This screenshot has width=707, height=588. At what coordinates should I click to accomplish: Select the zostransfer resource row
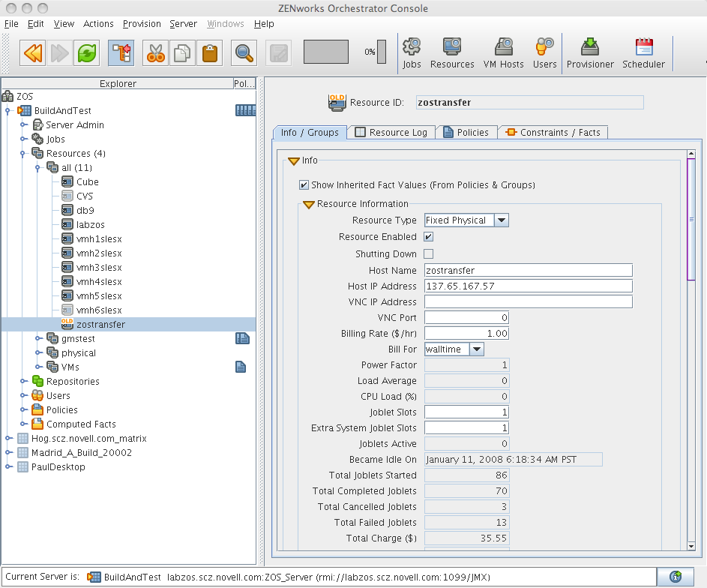pos(129,324)
